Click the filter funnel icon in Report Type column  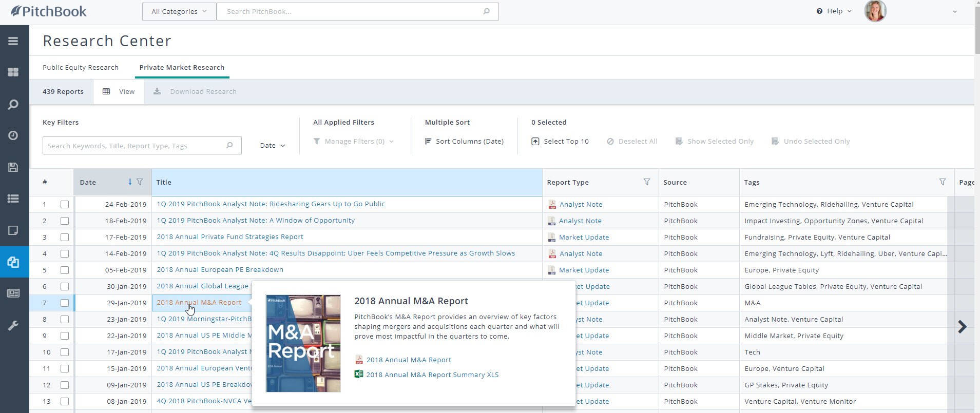(x=647, y=182)
